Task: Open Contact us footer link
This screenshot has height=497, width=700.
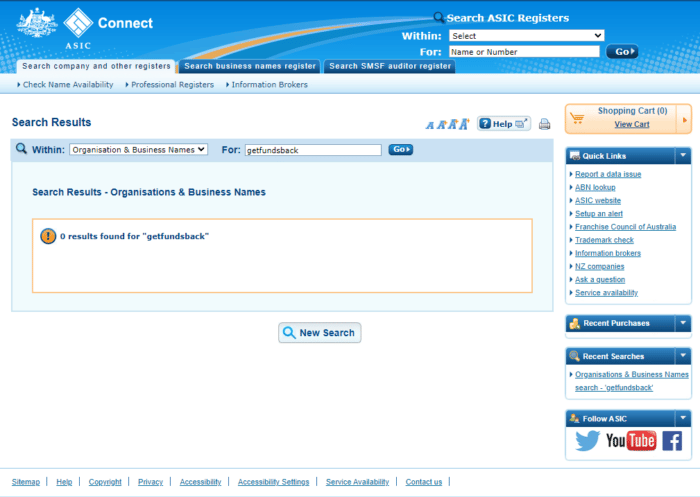Action: pyautogui.click(x=424, y=482)
